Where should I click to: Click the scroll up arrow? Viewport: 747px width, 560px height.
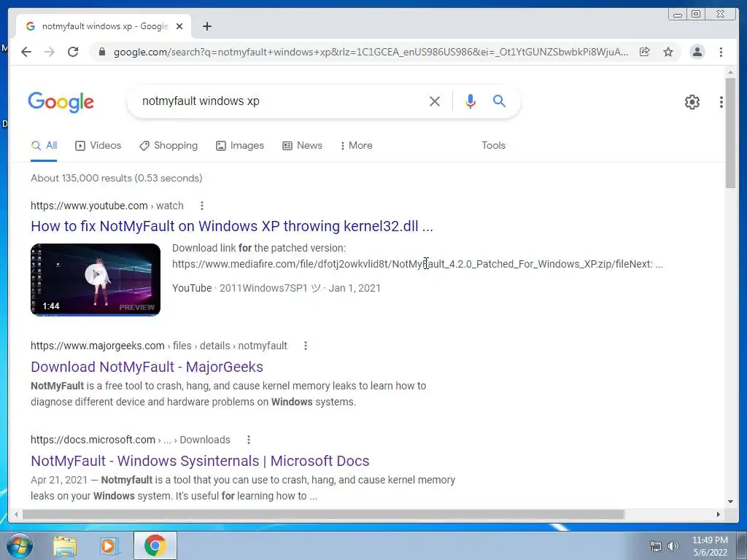click(730, 72)
